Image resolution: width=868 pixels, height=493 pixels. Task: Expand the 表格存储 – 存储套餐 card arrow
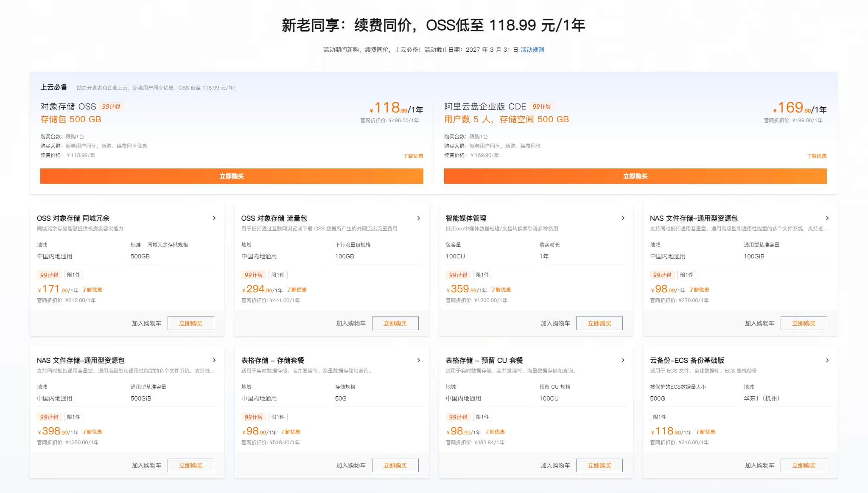pyautogui.click(x=419, y=360)
